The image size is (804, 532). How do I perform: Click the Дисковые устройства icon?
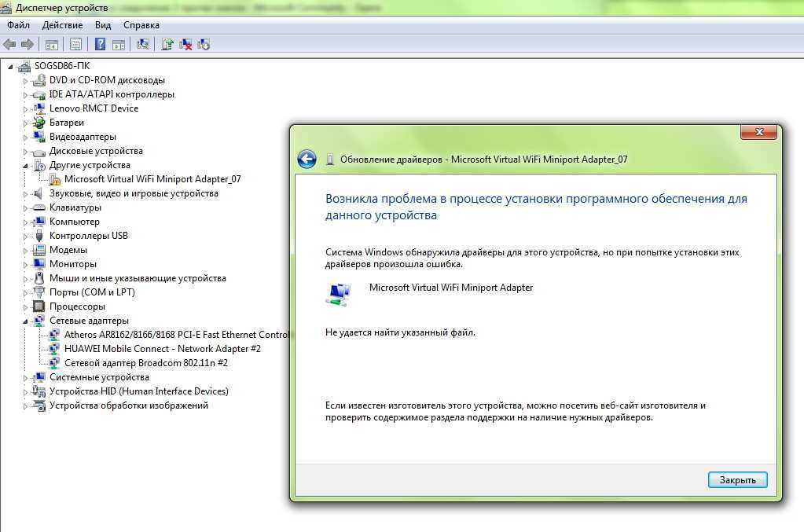coord(39,151)
